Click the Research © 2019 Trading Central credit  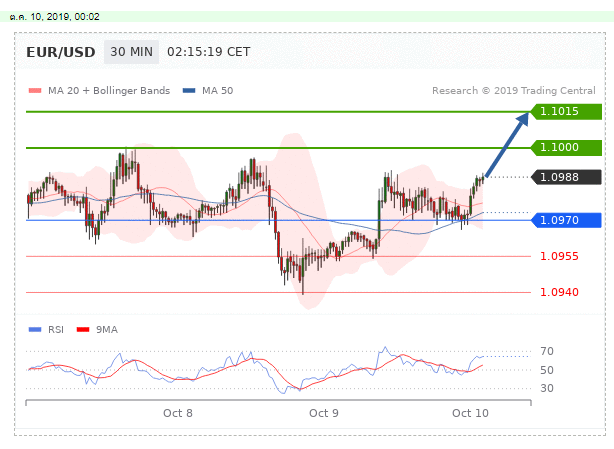(x=513, y=91)
